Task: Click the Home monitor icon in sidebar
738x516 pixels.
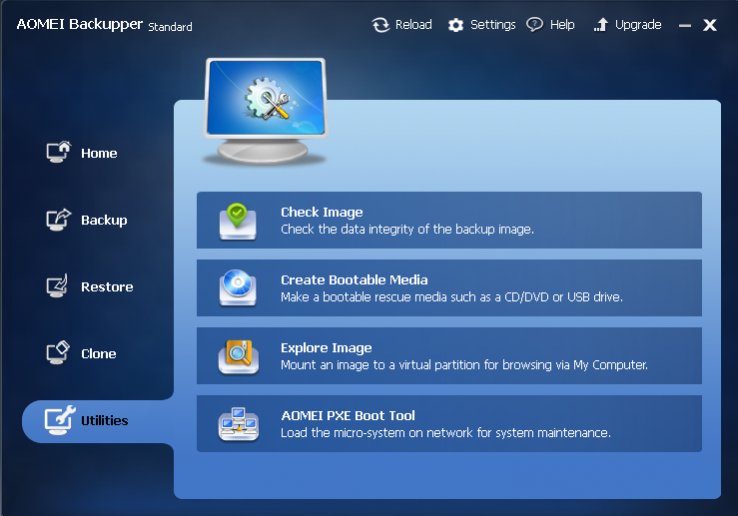Action: coord(59,153)
